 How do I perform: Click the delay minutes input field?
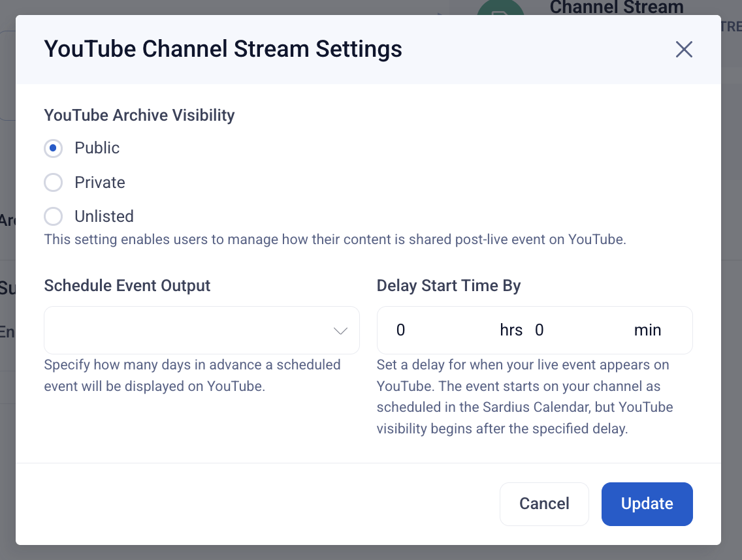(x=581, y=330)
